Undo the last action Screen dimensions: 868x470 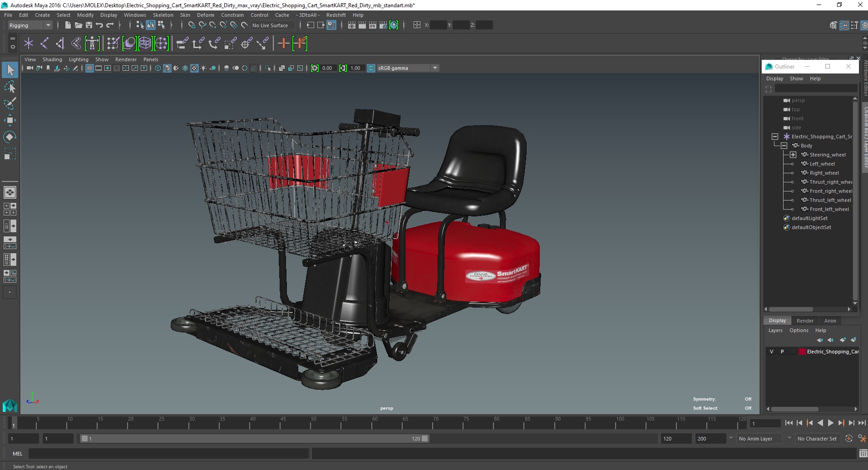pyautogui.click(x=99, y=25)
